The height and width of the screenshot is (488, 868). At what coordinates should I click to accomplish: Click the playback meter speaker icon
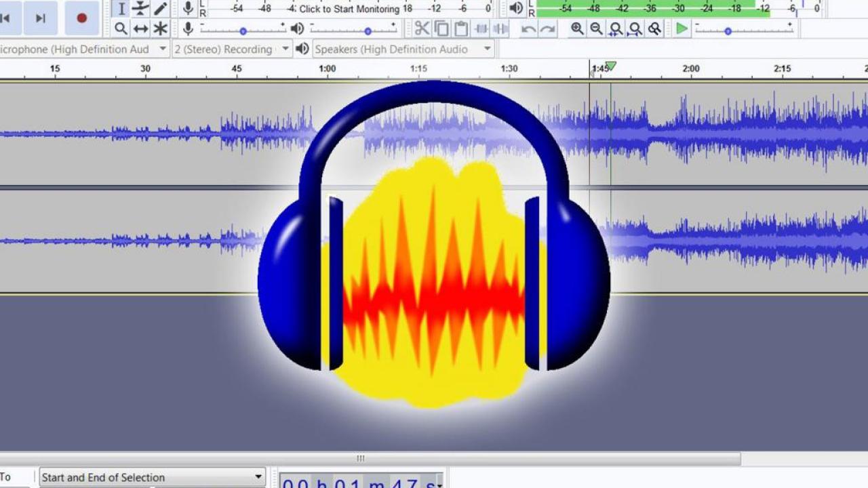516,8
